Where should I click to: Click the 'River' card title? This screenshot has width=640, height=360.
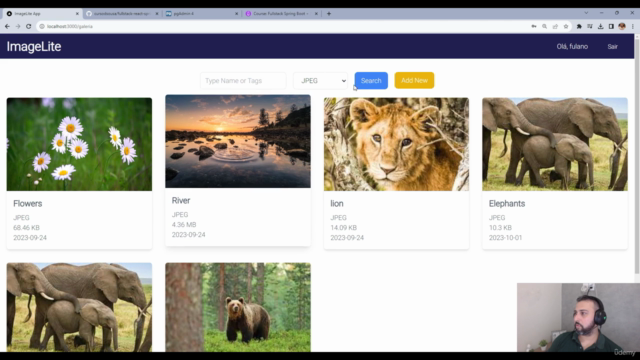click(181, 200)
